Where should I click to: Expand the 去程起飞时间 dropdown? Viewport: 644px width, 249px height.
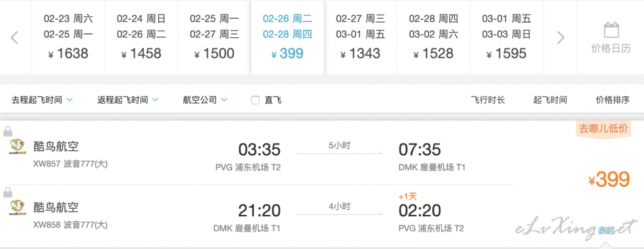point(42,100)
